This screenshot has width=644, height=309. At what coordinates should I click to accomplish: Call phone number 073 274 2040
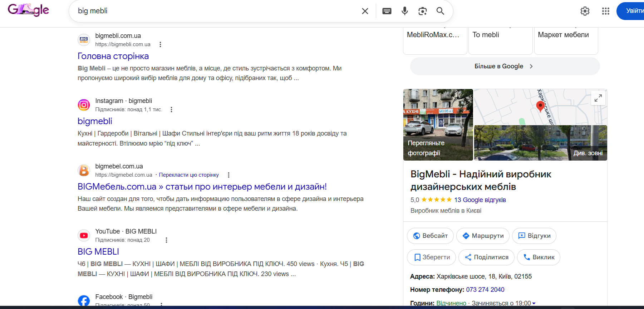coord(485,290)
